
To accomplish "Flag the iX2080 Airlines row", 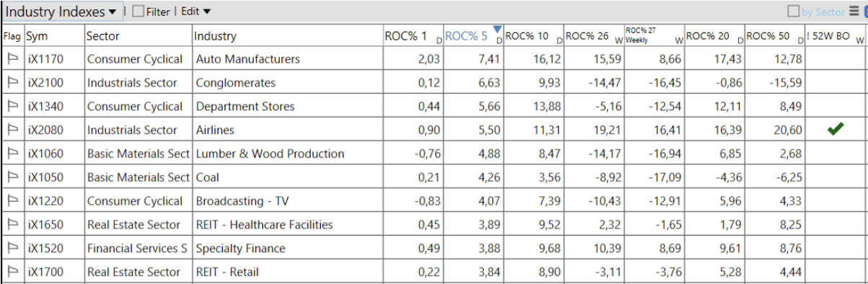I will tap(13, 130).
